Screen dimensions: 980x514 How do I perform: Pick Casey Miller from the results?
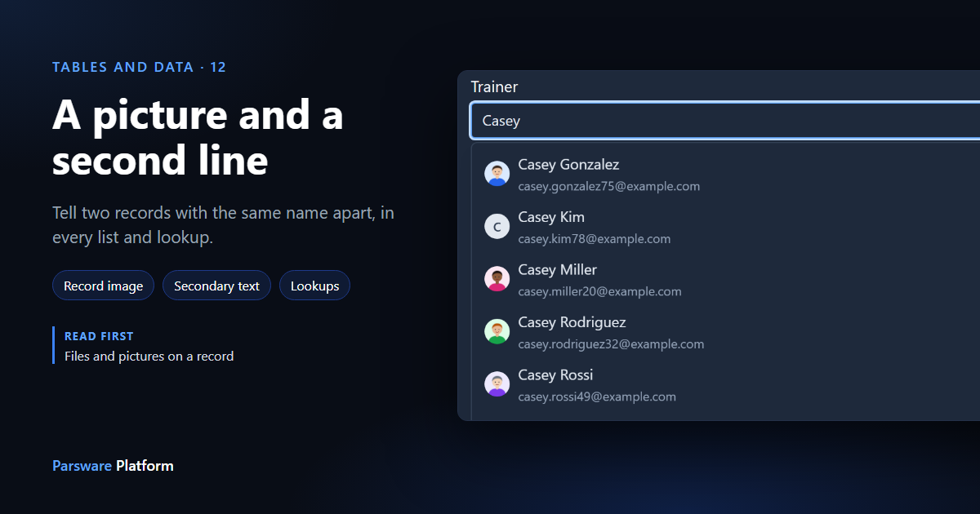[726, 280]
